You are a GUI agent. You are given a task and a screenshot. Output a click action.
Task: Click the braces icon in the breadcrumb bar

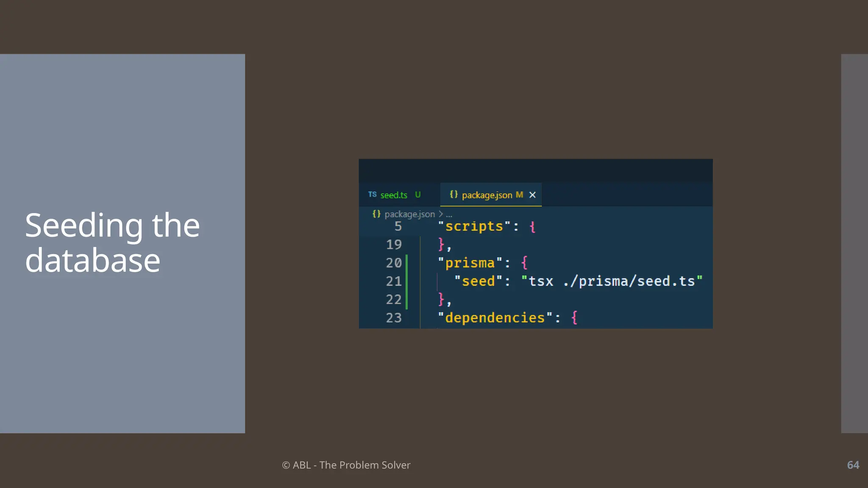pos(376,214)
